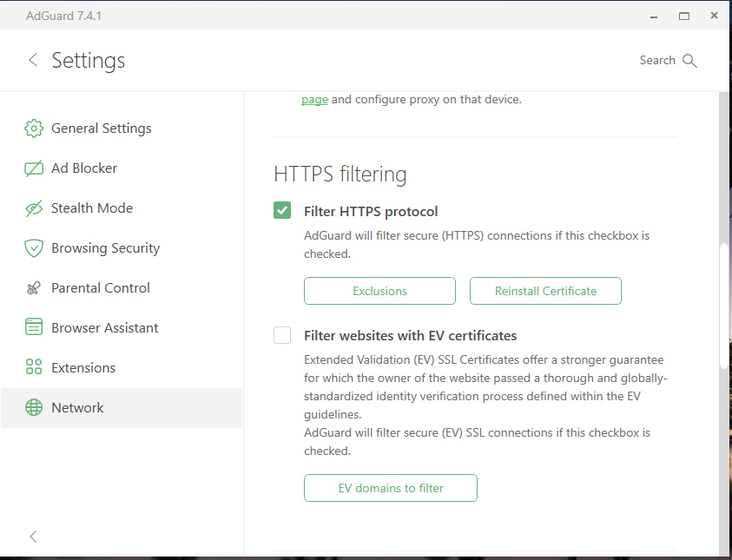Collapse the sidebar with bottom chevron

tap(33, 537)
